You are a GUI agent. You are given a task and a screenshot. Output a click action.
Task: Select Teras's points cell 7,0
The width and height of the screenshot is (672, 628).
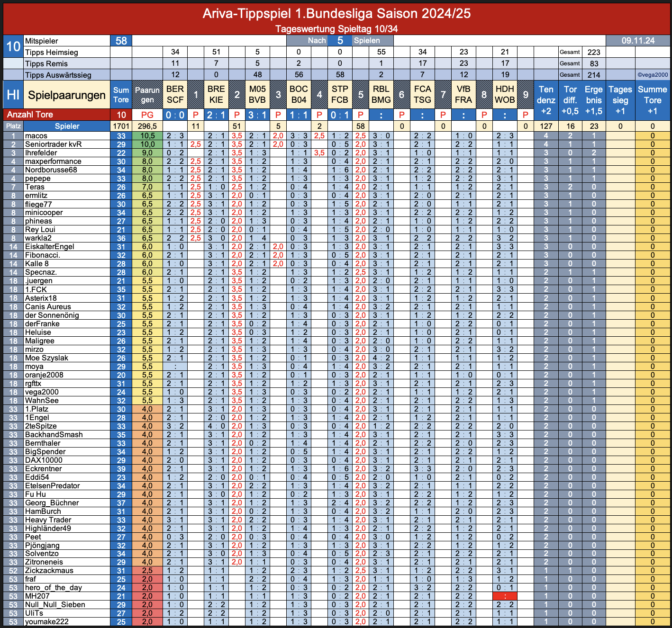coord(147,187)
